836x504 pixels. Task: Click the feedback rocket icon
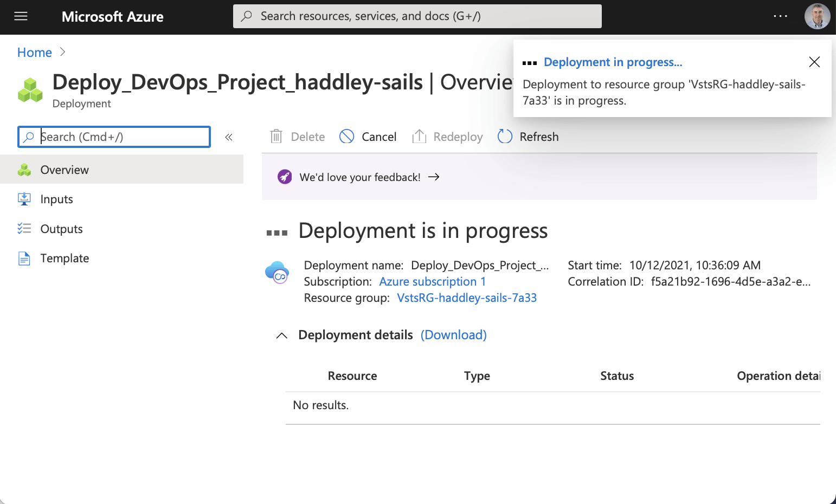tap(285, 177)
